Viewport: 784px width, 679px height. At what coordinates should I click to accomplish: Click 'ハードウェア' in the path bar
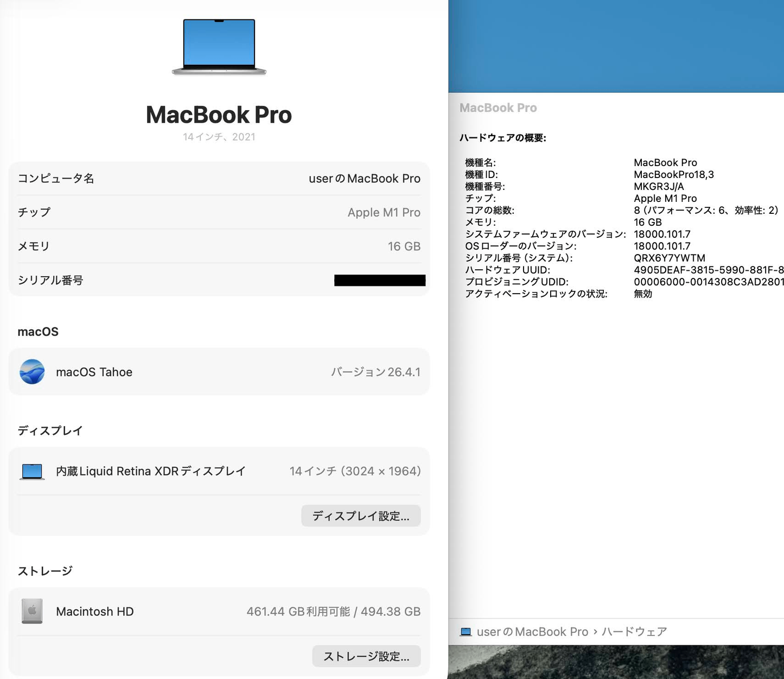click(634, 632)
